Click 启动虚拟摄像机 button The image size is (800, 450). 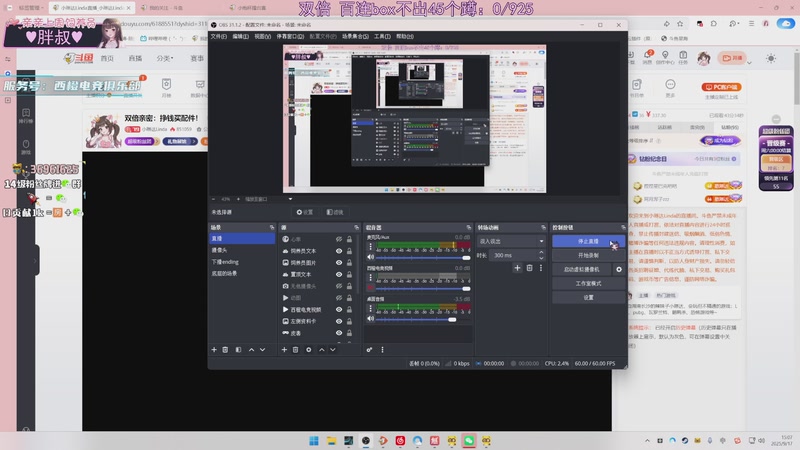click(582, 269)
